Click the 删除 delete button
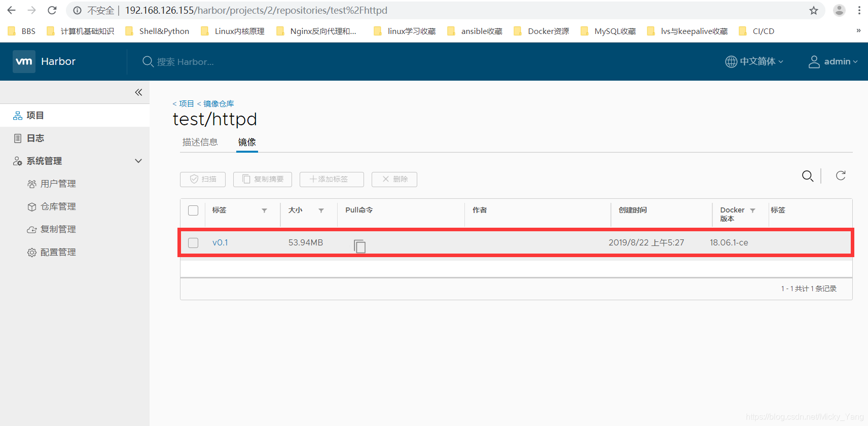 [x=394, y=180]
